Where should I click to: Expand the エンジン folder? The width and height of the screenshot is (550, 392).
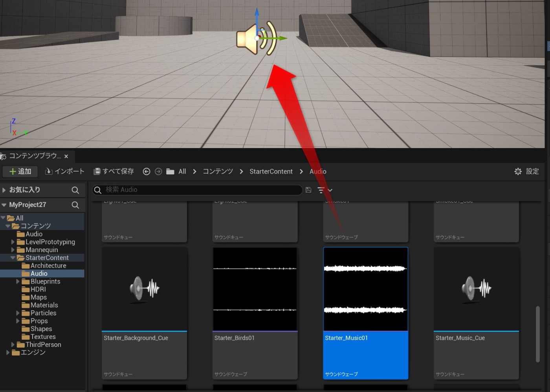8,352
